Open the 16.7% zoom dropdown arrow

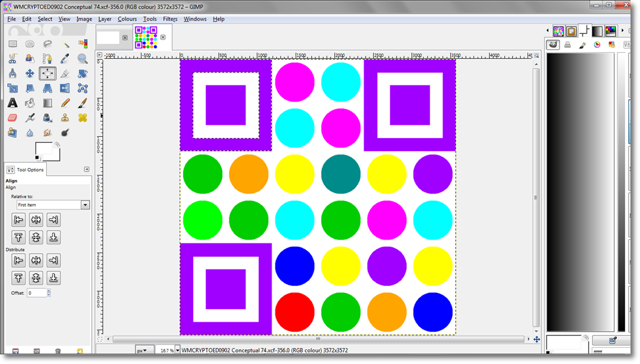click(178, 350)
